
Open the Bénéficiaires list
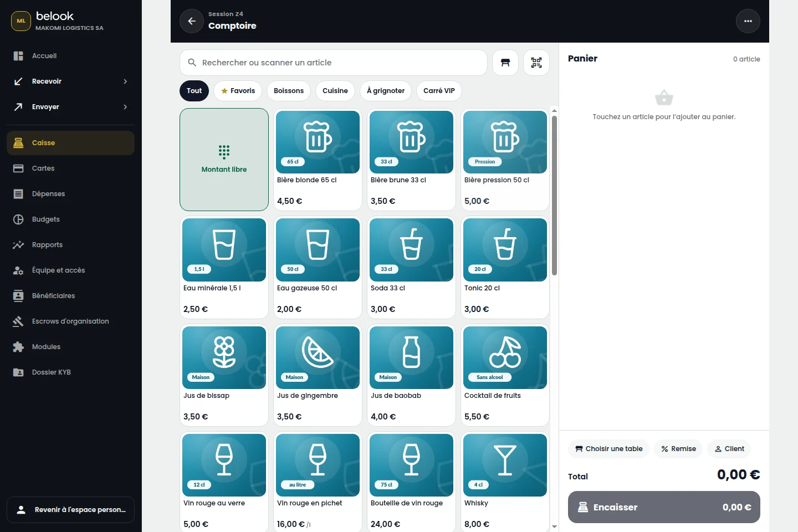tap(71, 296)
